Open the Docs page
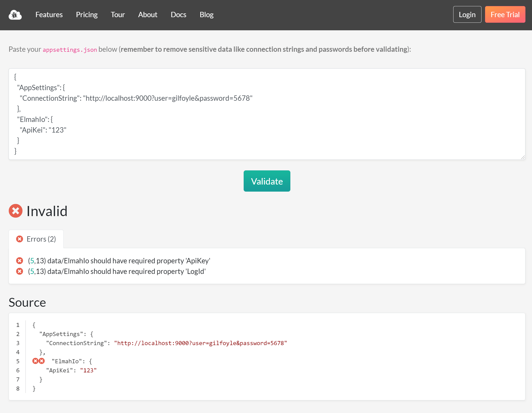The image size is (532, 413). [178, 15]
